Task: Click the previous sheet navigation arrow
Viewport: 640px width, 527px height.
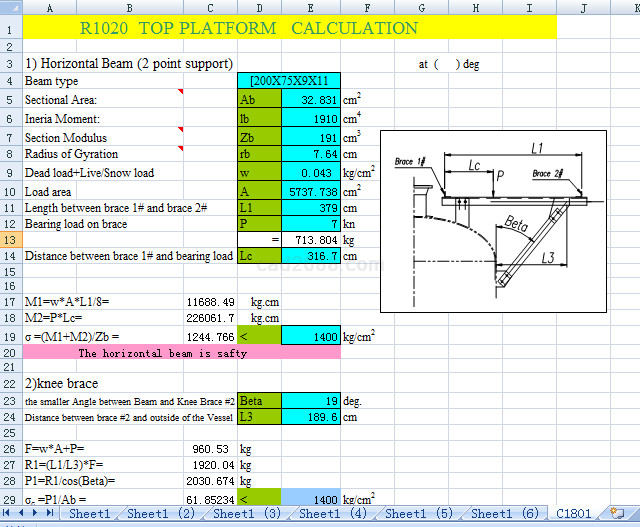Action: pos(23,513)
